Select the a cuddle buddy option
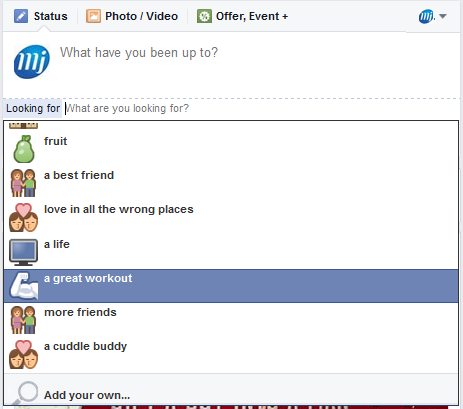 (x=231, y=354)
